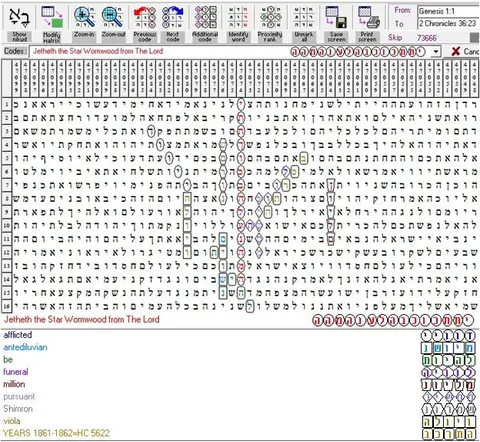
Task: Select 'YEARS 1861-1862=HC 5622' entry
Action: [56, 433]
